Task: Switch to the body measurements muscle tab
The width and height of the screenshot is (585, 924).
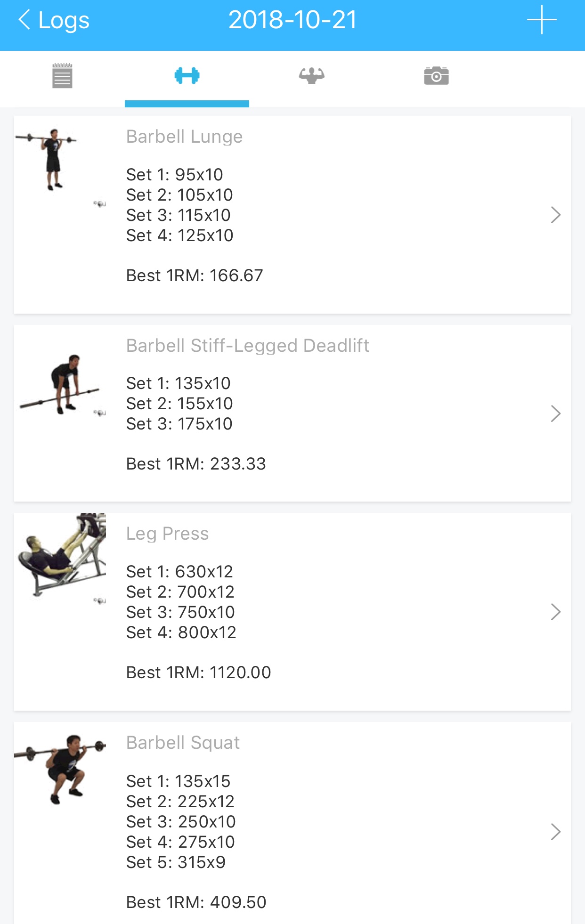Action: [311, 76]
